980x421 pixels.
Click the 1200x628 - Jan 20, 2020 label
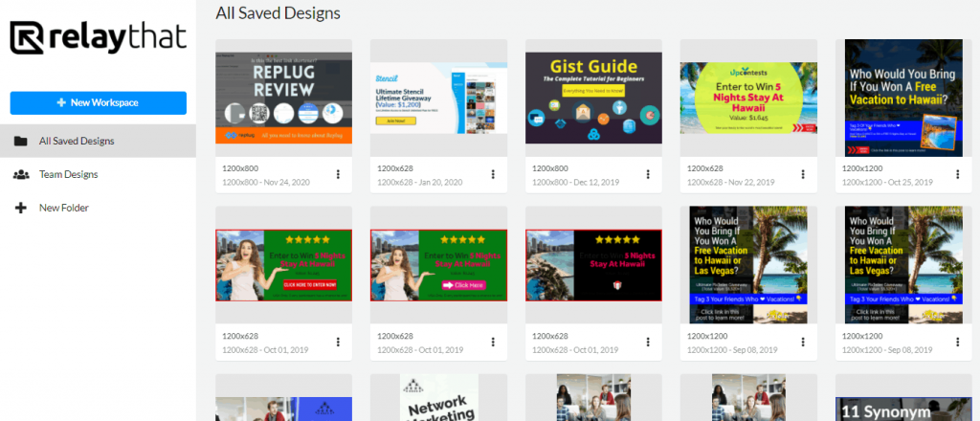point(420,183)
